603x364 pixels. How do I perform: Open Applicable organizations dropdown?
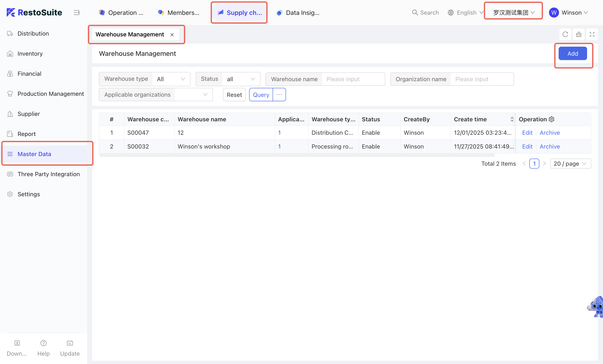click(x=193, y=95)
